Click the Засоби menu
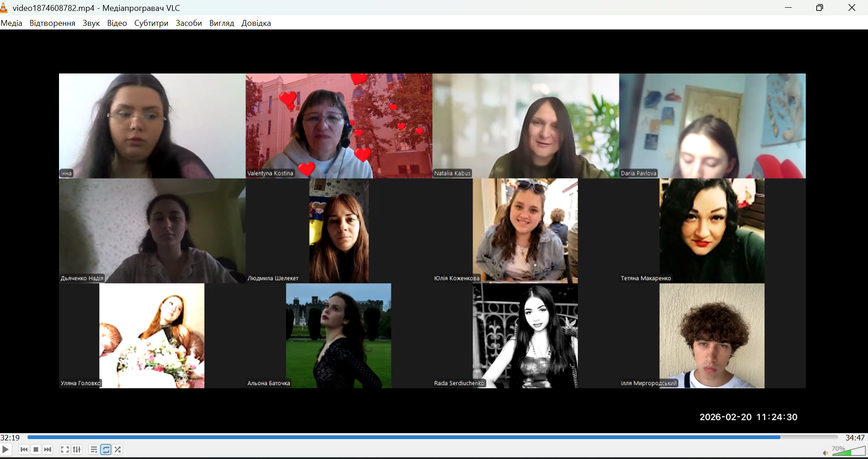The width and height of the screenshot is (868, 459). pos(188,23)
